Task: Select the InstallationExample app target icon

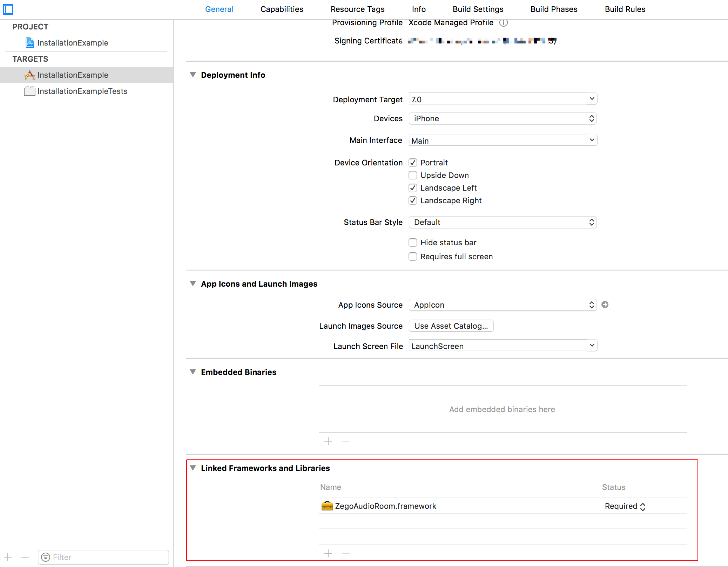Action: [x=30, y=75]
